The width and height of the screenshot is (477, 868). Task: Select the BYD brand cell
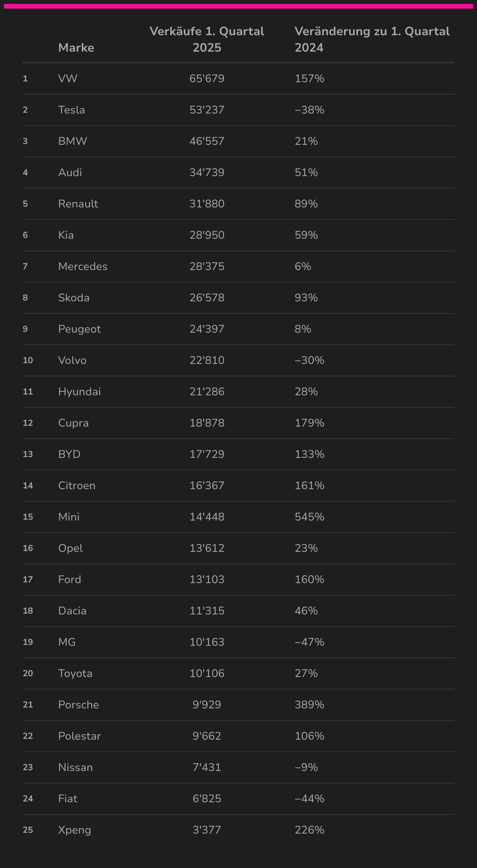[69, 454]
